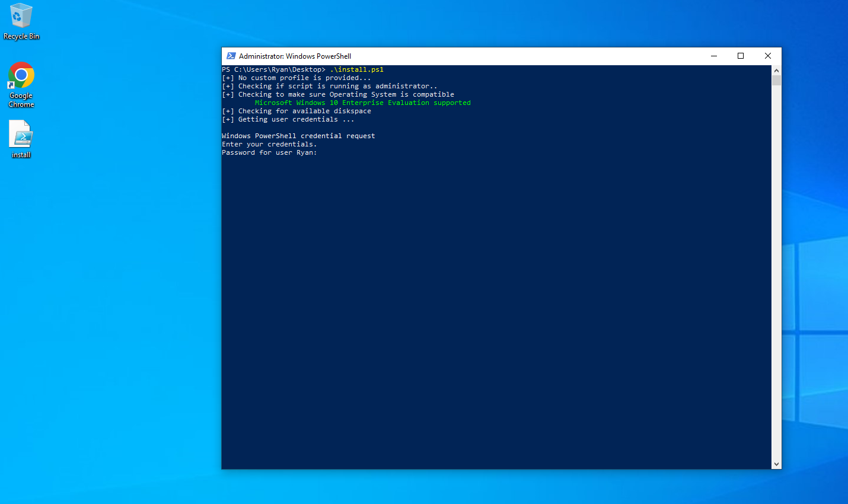Select the line showing install.ps1 command
848x504 pixels.
(302, 69)
